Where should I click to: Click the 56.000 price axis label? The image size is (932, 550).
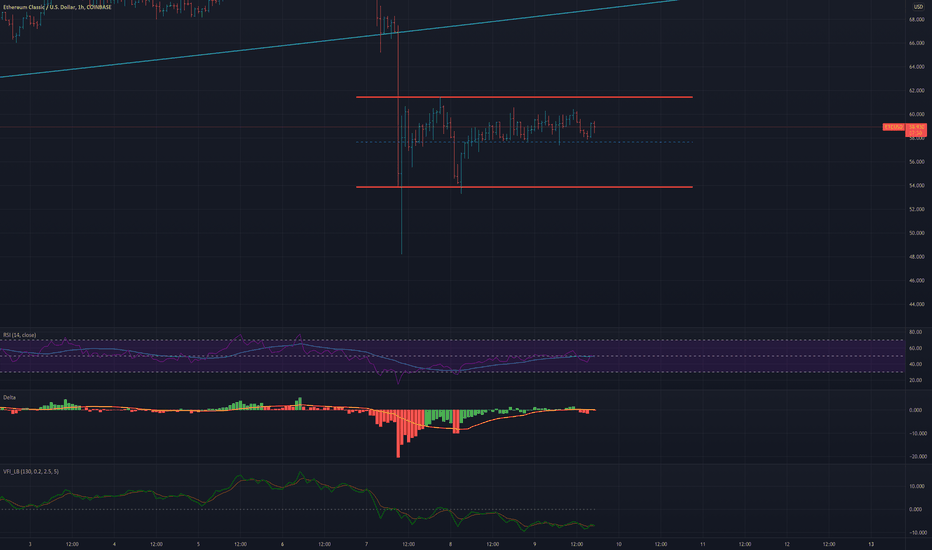click(917, 162)
